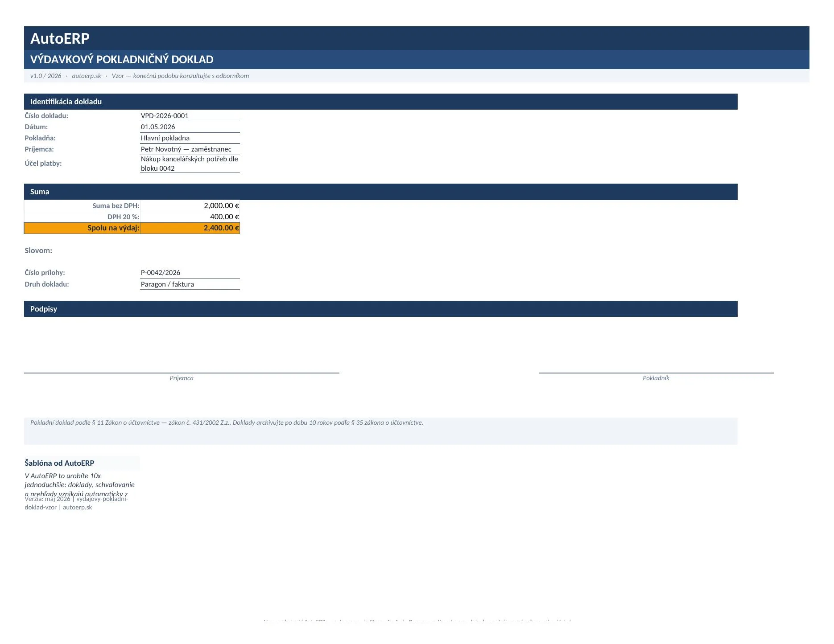Click the DPH 20 % label
This screenshot has height=644, width=834.
coord(124,217)
